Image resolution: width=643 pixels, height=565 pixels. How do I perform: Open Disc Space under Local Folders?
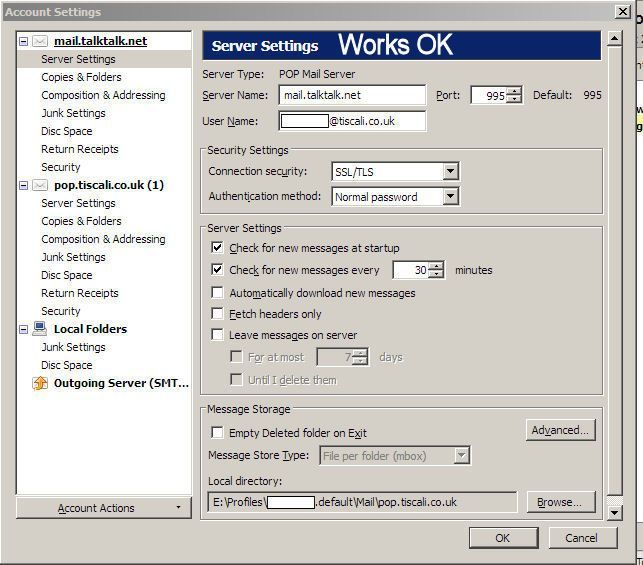coord(66,365)
